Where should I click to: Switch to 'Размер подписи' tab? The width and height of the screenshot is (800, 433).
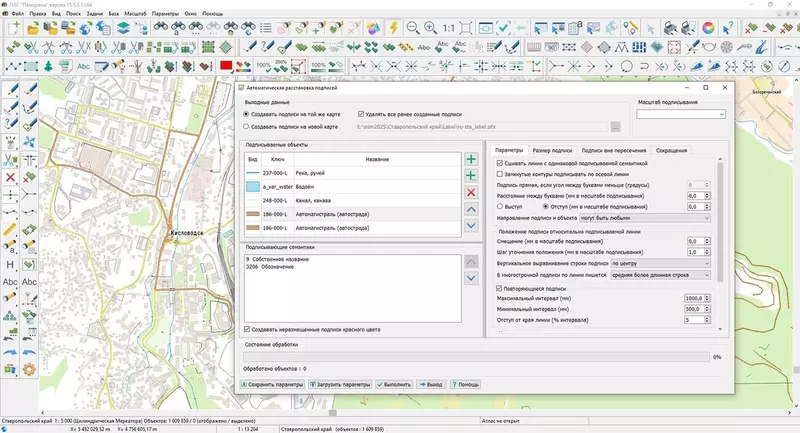(x=552, y=150)
